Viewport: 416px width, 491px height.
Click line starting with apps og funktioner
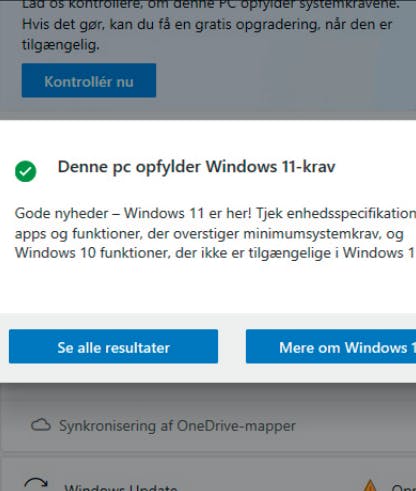point(209,233)
